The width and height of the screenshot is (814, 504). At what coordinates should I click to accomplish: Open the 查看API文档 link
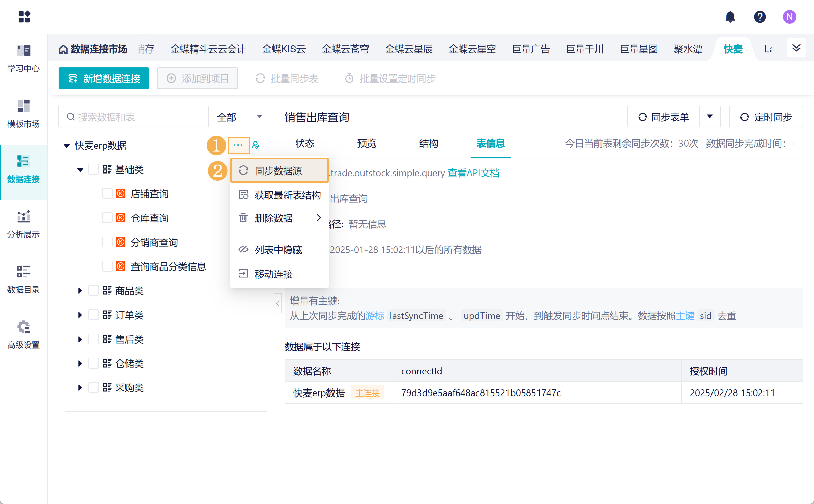point(473,173)
